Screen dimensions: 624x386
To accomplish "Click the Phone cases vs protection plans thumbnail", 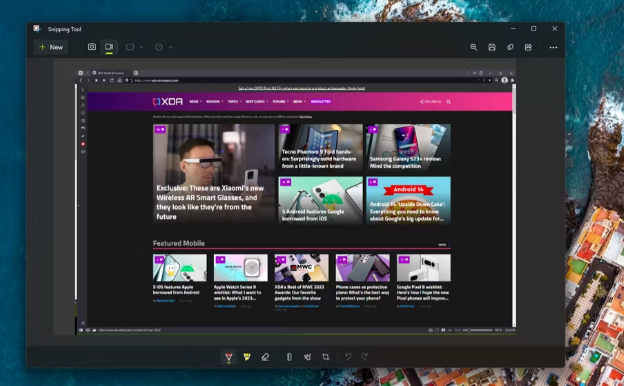I will pyautogui.click(x=363, y=268).
